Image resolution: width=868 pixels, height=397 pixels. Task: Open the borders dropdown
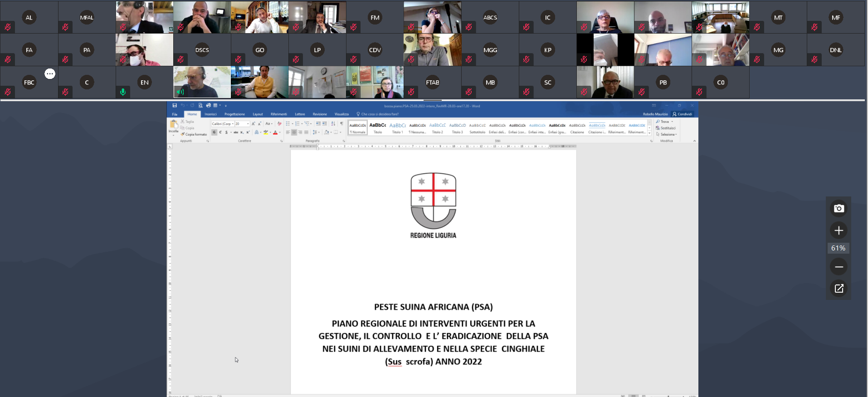tap(337, 132)
